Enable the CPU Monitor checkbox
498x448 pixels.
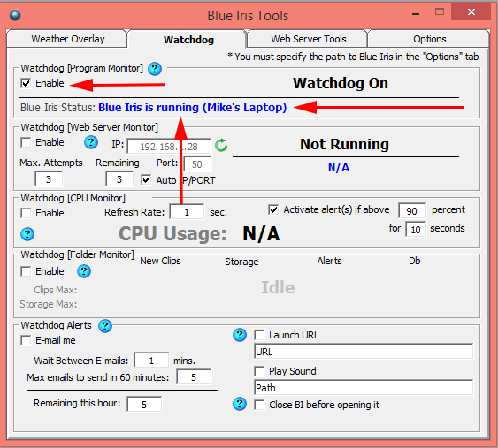point(26,213)
